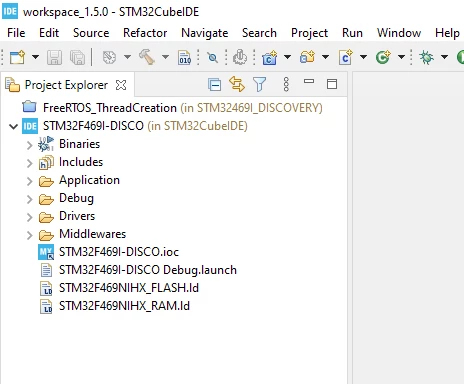Click the new class green C icon
This screenshot has width=464, height=384.
(x=383, y=57)
